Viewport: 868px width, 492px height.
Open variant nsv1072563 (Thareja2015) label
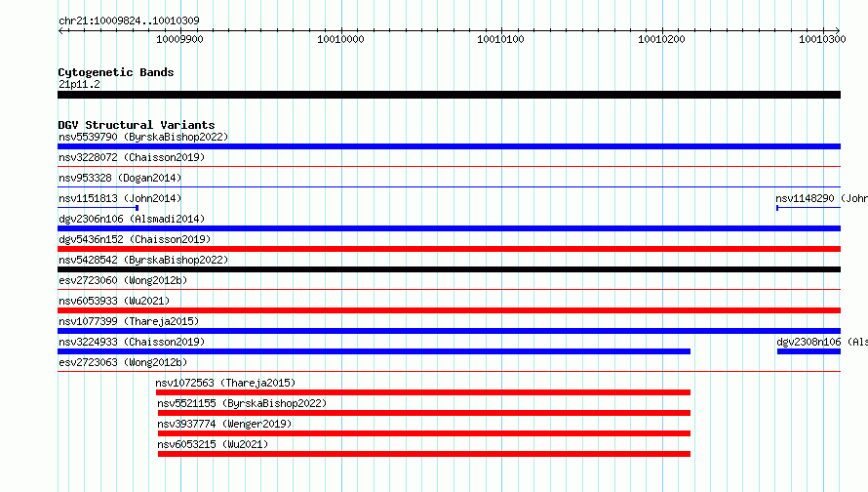pyautogui.click(x=225, y=383)
